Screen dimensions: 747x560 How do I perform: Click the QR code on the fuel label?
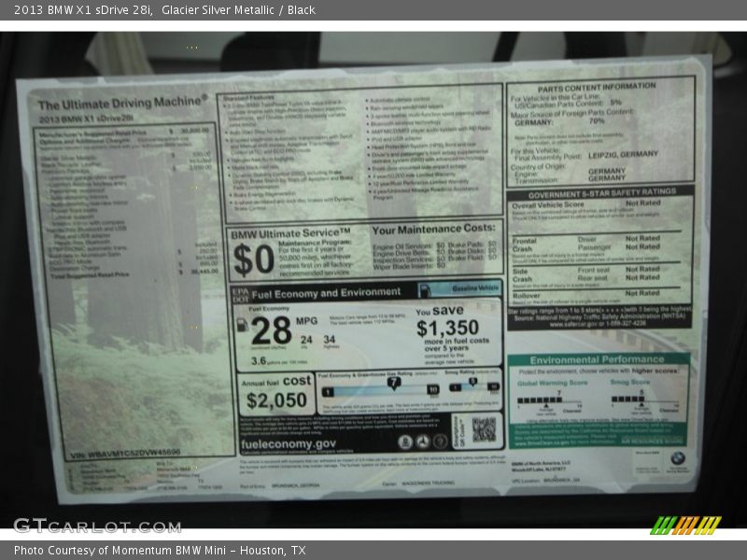484,429
